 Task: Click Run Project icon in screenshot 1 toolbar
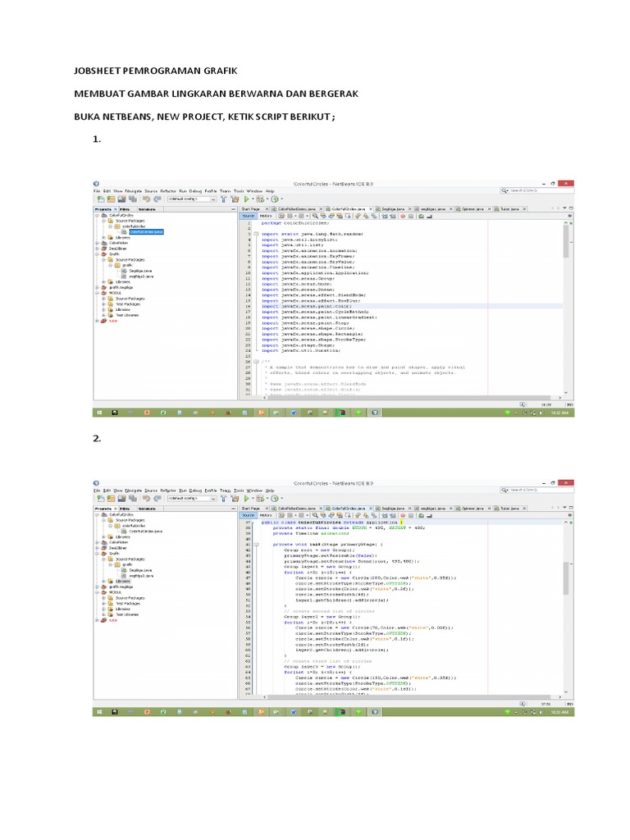click(x=249, y=199)
